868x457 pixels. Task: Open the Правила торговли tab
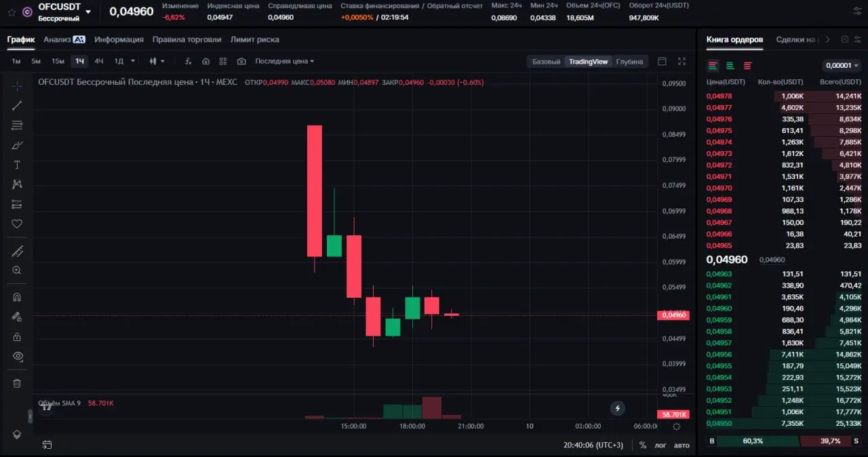[x=186, y=39]
